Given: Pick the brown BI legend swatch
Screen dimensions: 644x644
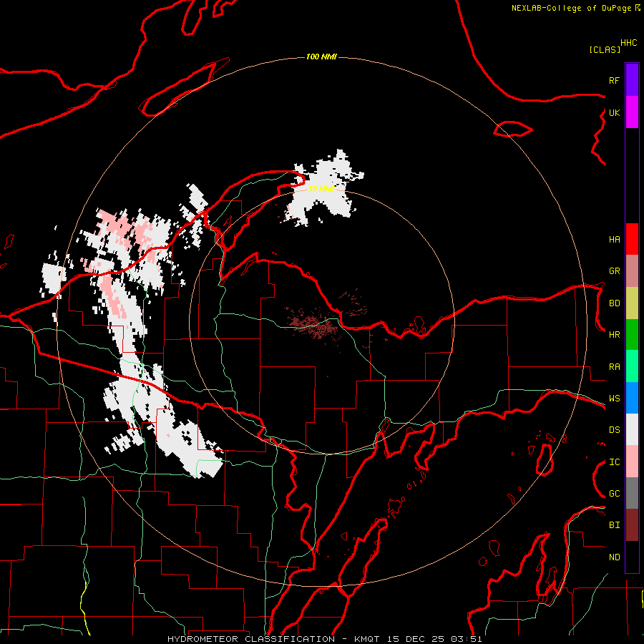Looking at the screenshot, I should [632, 525].
